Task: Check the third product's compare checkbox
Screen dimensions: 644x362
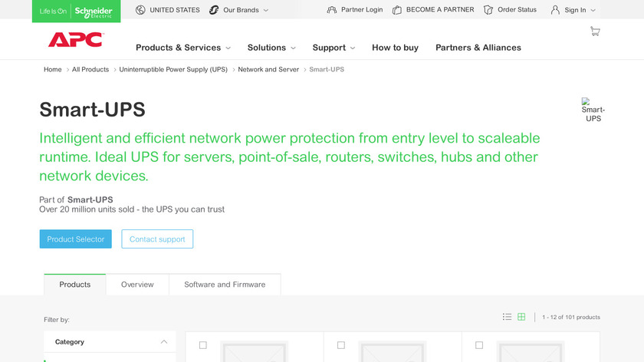Action: pyautogui.click(x=479, y=345)
